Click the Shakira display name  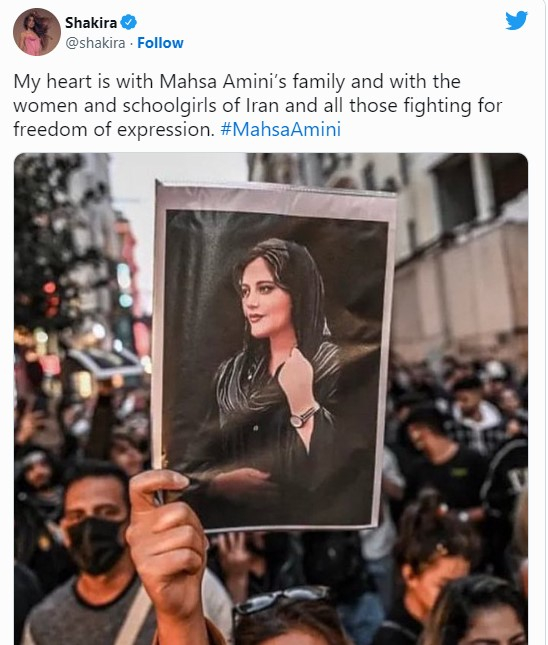(x=91, y=23)
